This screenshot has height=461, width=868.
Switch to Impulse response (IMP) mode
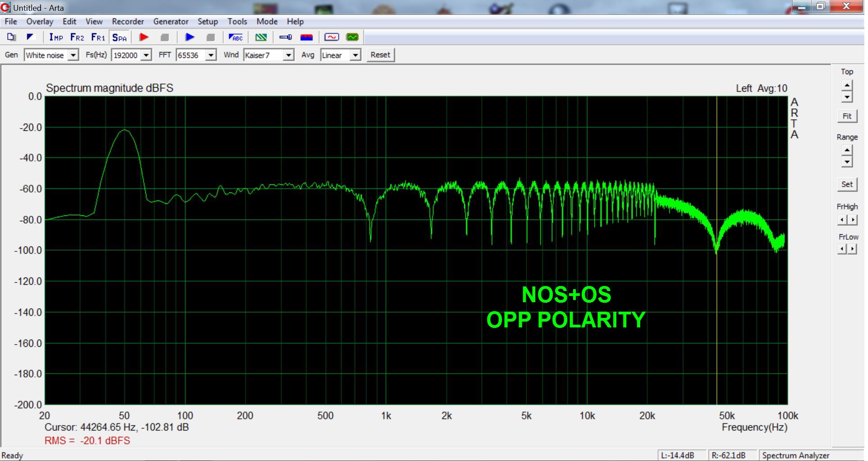coord(56,37)
